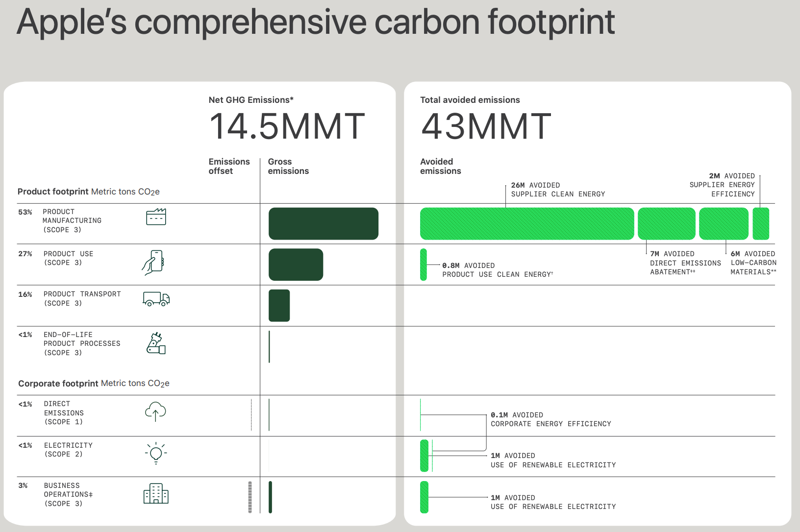
Task: Select the light bulb icon for Electricity
Action: [x=156, y=453]
